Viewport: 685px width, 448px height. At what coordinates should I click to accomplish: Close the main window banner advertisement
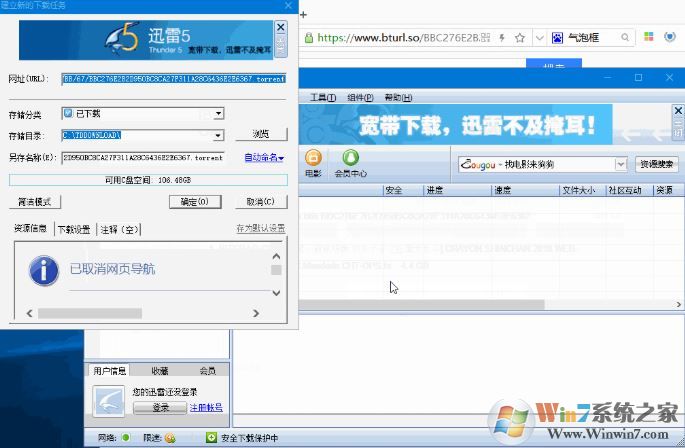click(x=678, y=111)
